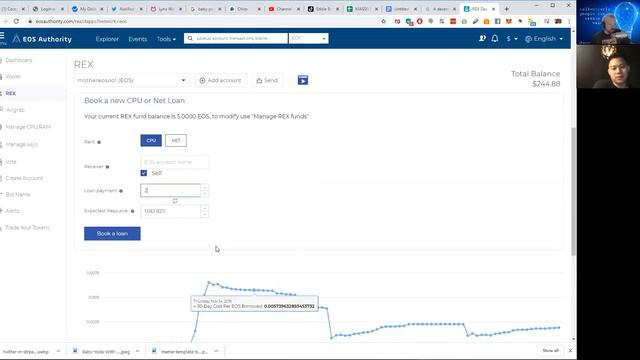Open Bid Name in the sidebar

coord(18,194)
